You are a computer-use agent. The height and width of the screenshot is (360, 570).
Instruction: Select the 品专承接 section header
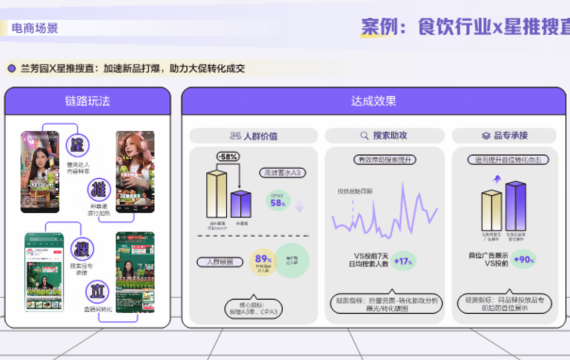504,136
